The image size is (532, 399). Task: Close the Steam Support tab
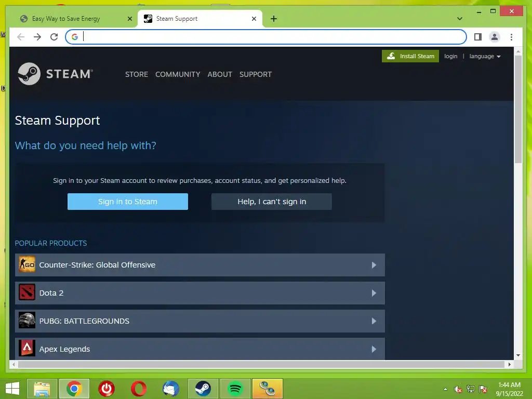[254, 19]
